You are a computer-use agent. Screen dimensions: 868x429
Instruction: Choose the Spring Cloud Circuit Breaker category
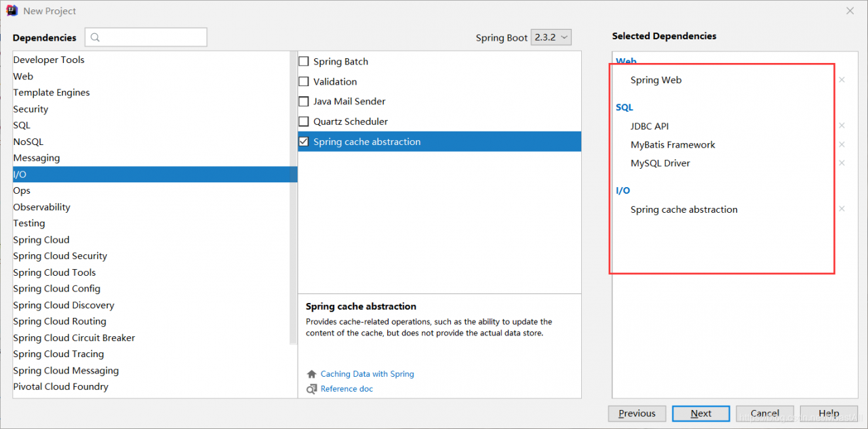point(151,338)
